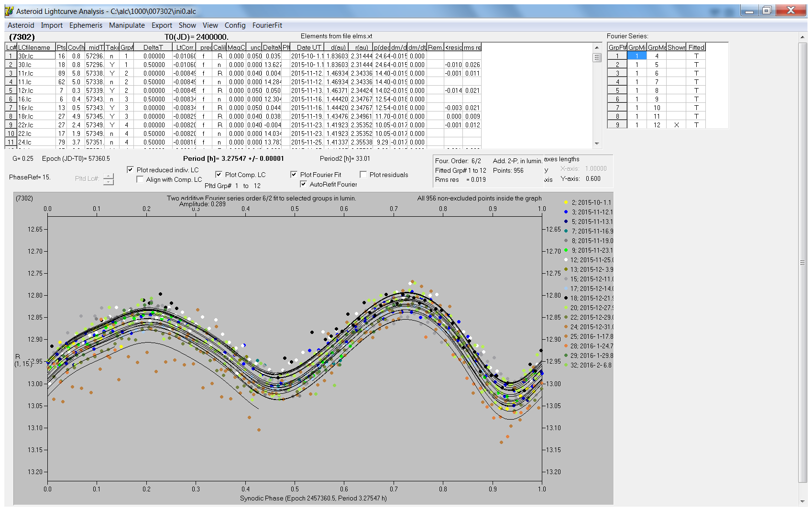Click Four. Order: 6/2 label
812x511 pixels.
coord(458,161)
